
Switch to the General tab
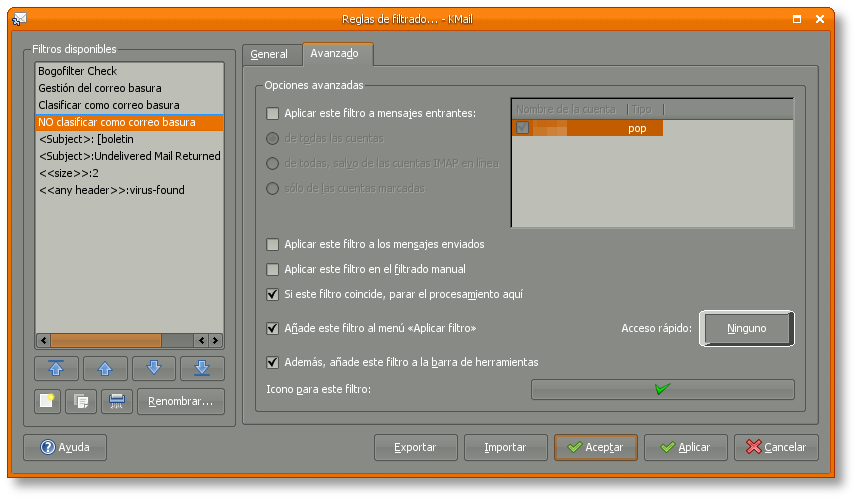(269, 54)
